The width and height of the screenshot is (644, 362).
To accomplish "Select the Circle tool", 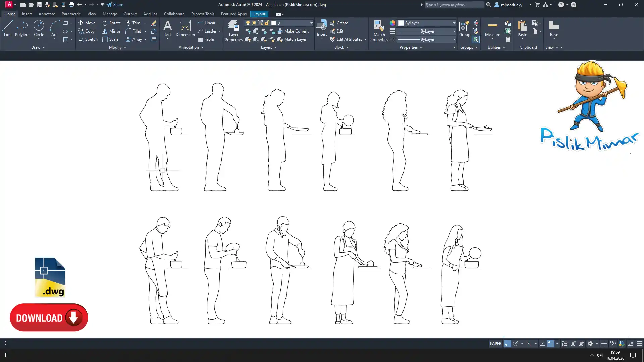I will click(39, 28).
